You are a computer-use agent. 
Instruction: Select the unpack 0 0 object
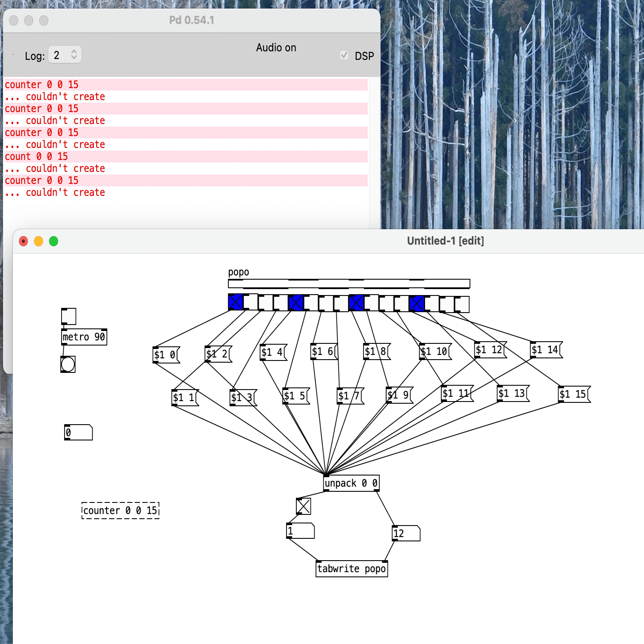pyautogui.click(x=351, y=482)
